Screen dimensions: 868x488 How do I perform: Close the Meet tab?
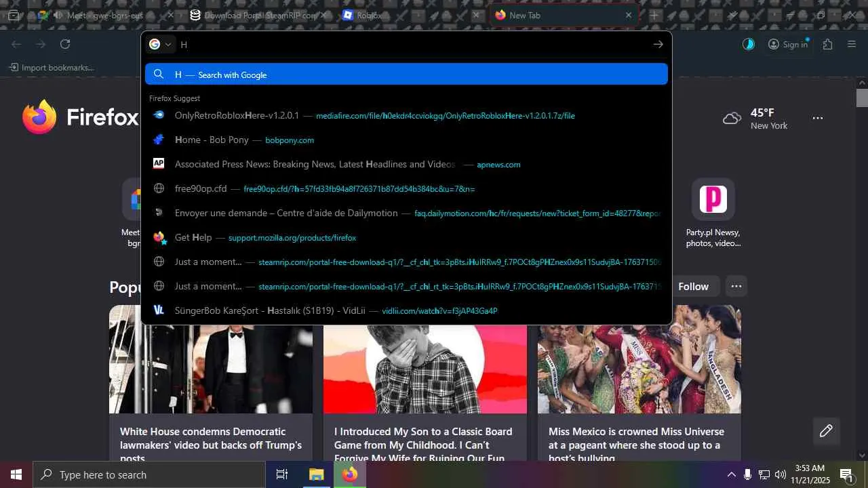pyautogui.click(x=170, y=15)
